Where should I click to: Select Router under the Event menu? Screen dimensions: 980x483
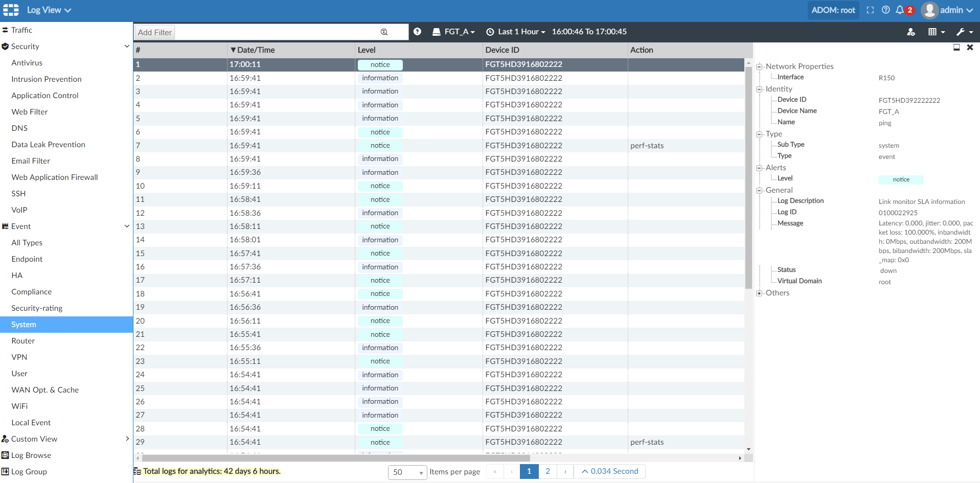click(x=23, y=340)
